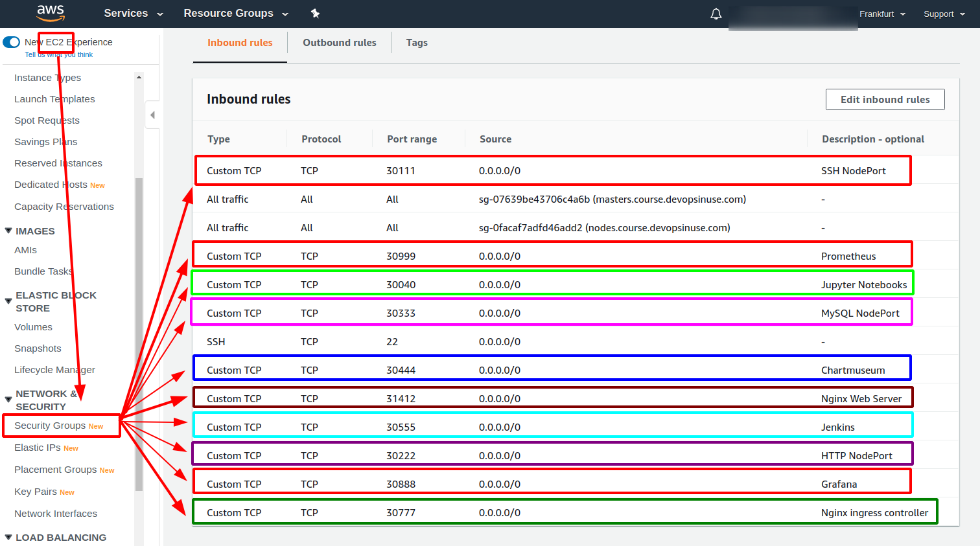Open Instance Types in the sidebar
The image size is (980, 546).
pyautogui.click(x=48, y=78)
